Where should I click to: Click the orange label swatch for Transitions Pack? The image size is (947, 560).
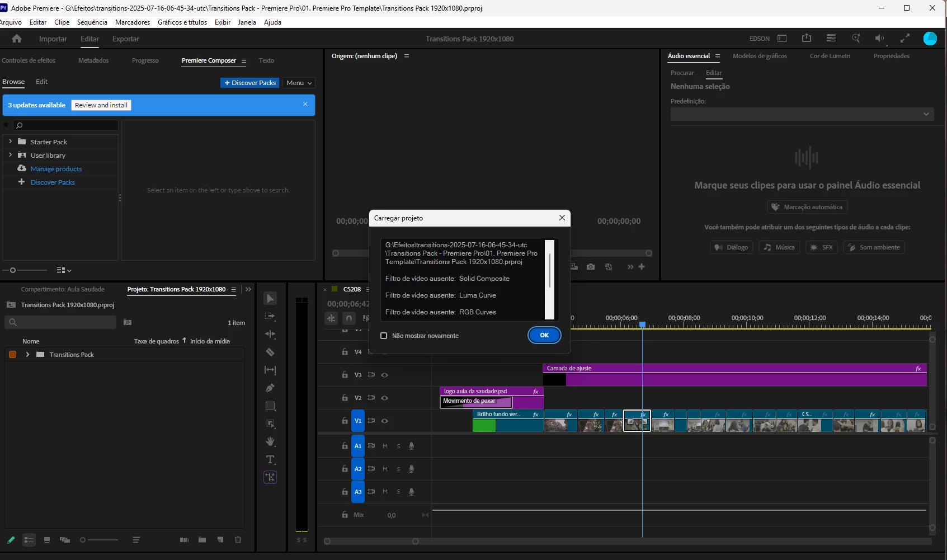coord(12,355)
